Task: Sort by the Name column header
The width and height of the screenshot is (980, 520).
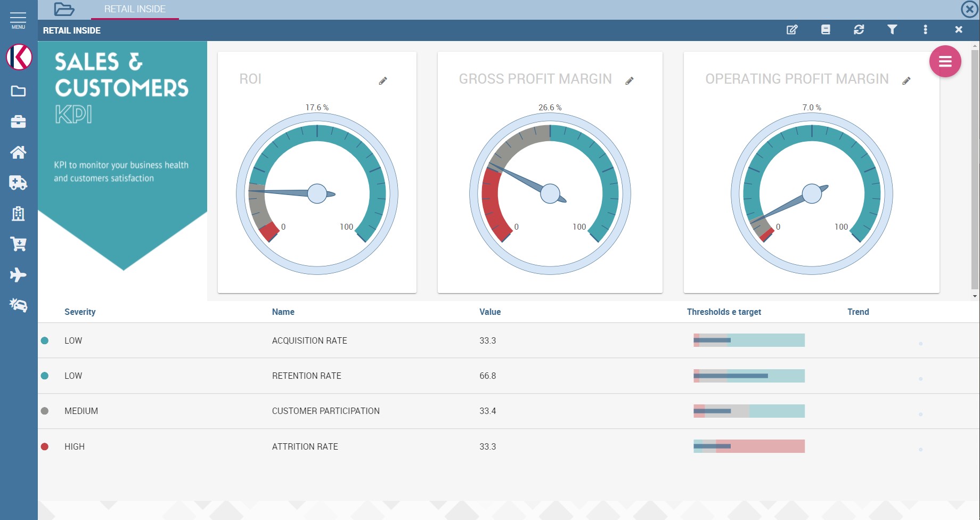Action: click(283, 312)
